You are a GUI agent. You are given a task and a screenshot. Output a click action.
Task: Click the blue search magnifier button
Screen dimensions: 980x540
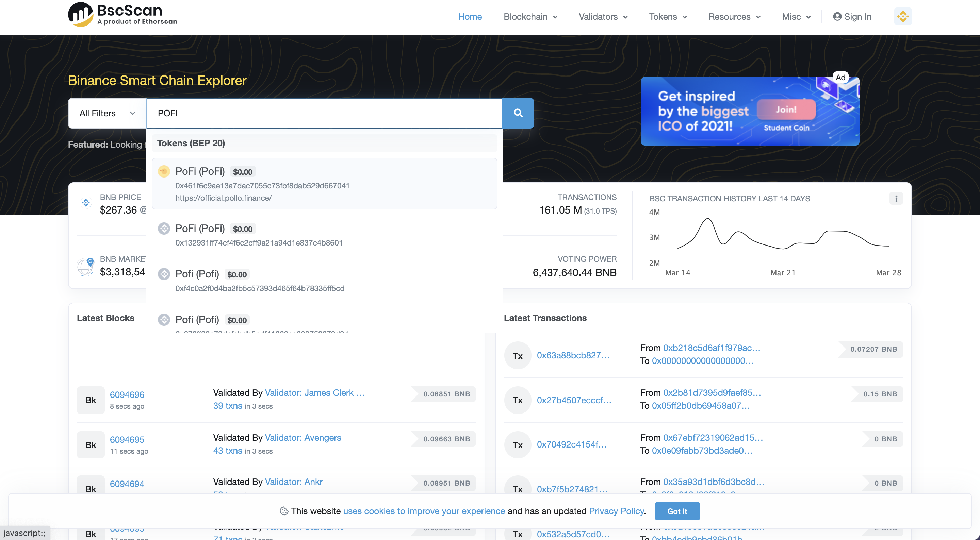518,113
